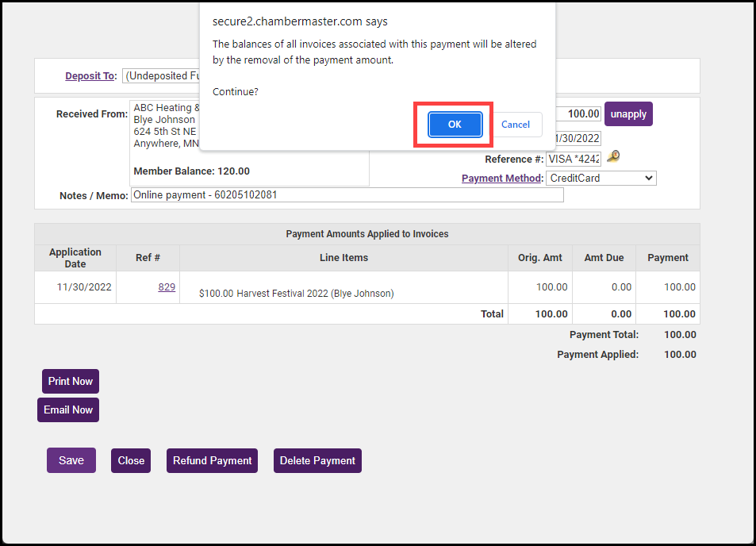Click the Close button
This screenshot has height=546, width=756.
point(131,460)
